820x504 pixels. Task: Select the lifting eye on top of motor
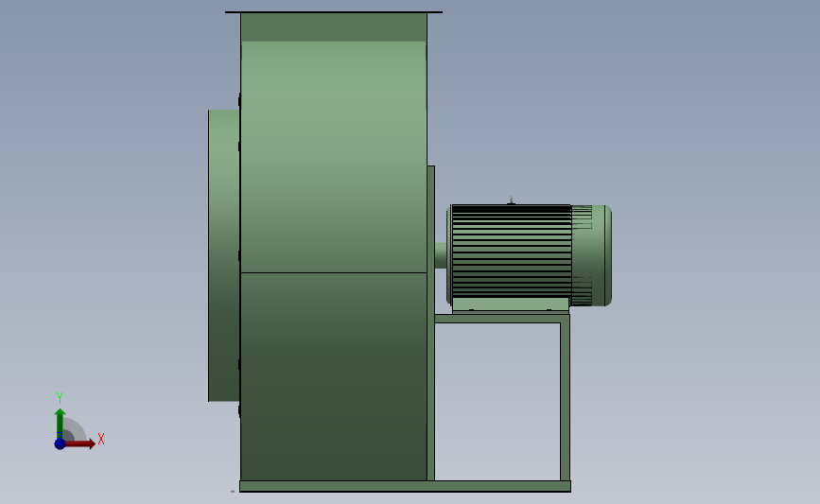tap(512, 200)
